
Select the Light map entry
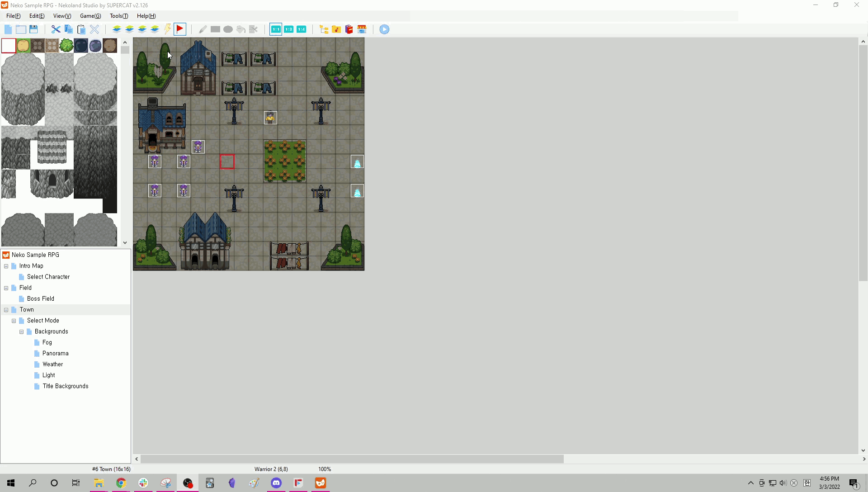[49, 375]
